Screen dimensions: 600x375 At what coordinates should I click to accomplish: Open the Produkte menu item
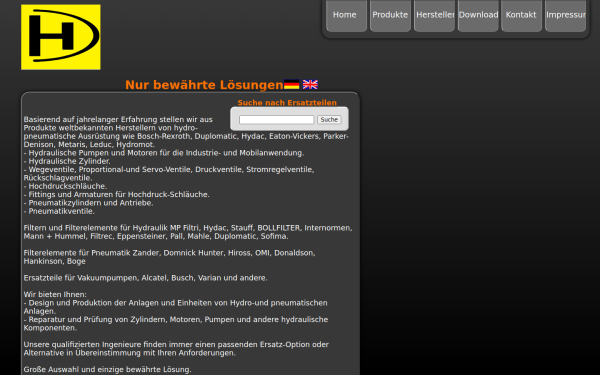coord(390,15)
